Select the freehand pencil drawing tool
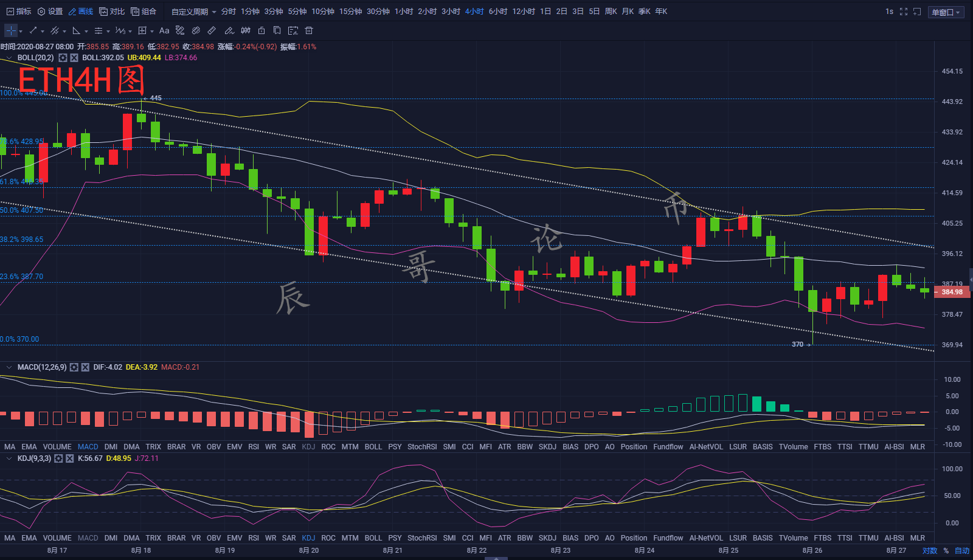Screen dimensions: 973x560 tap(229, 30)
